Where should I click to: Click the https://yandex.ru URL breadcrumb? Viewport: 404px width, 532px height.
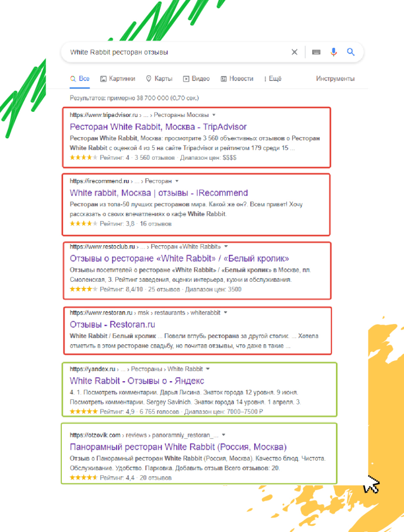(x=92, y=369)
